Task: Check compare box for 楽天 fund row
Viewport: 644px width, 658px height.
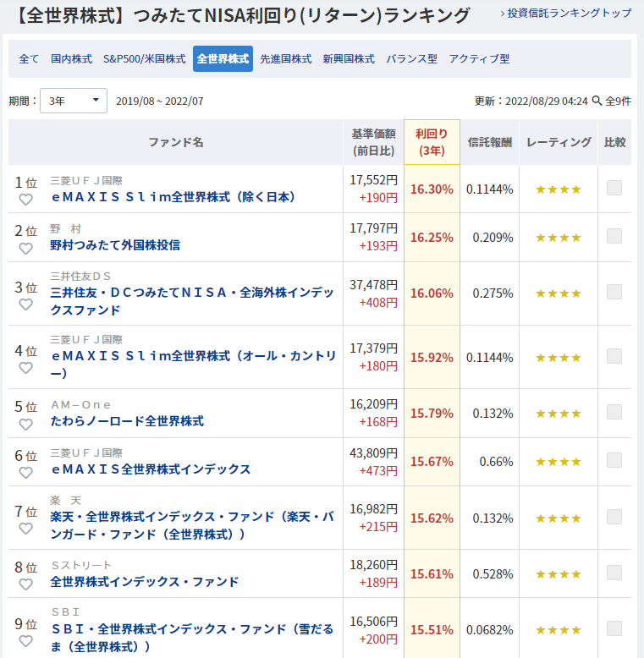Action: click(x=614, y=517)
